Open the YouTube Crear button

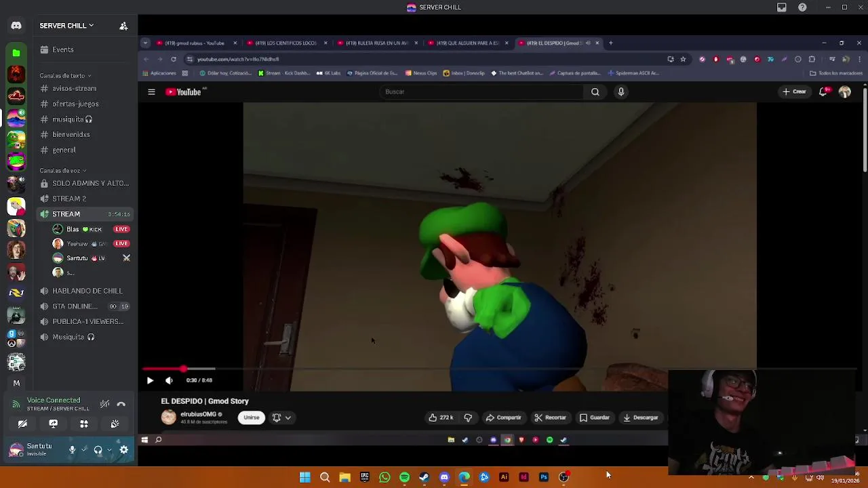point(794,92)
